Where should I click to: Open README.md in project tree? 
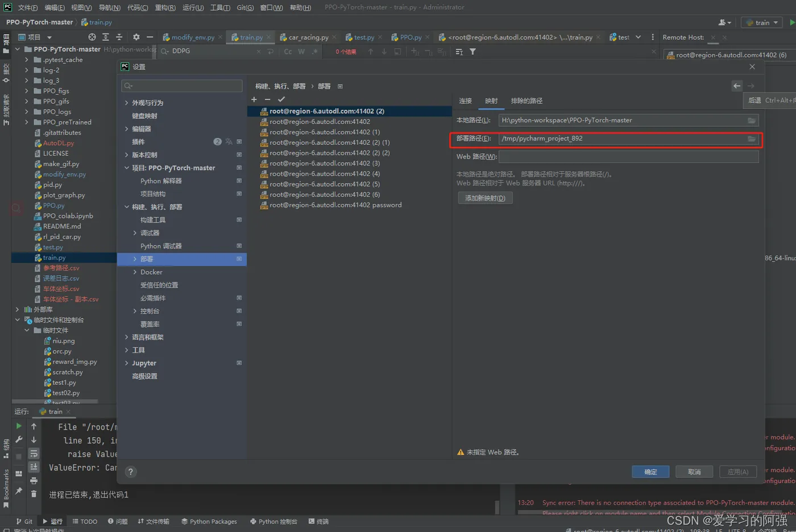61,226
